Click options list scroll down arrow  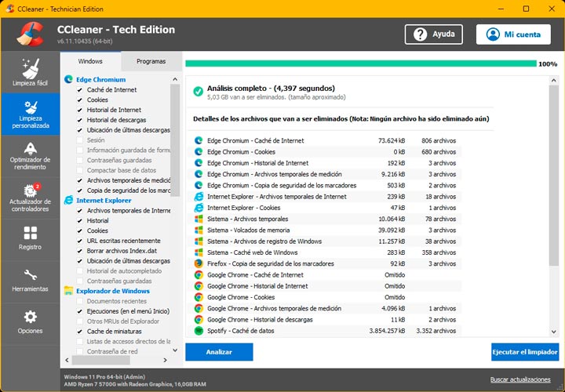pyautogui.click(x=175, y=350)
